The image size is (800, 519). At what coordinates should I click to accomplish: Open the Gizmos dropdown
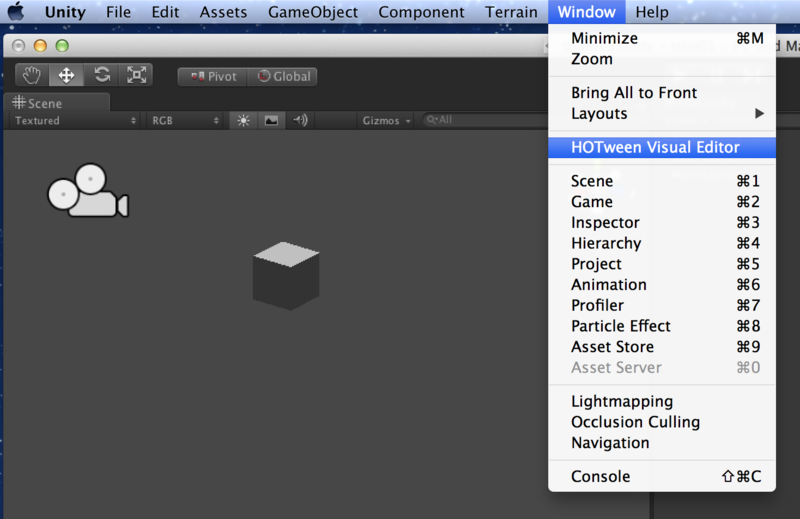(x=386, y=121)
